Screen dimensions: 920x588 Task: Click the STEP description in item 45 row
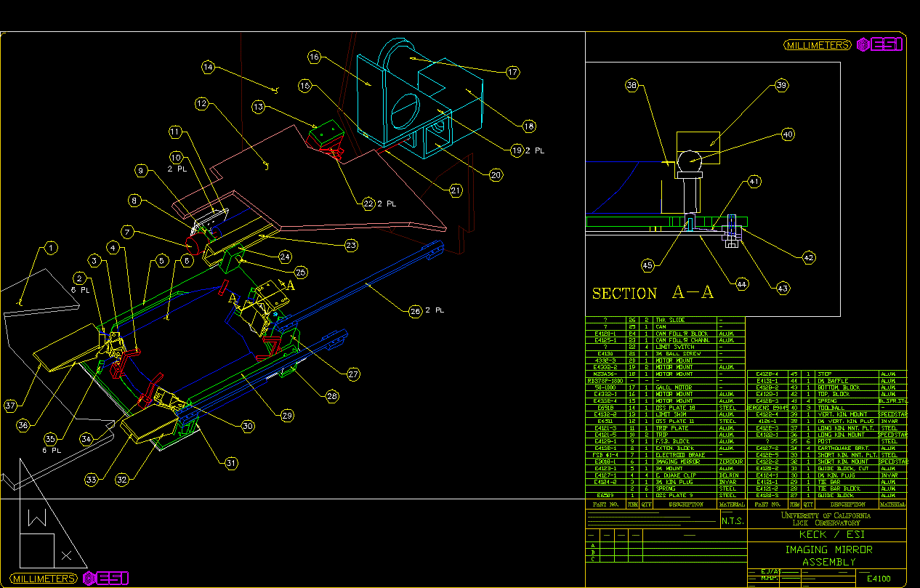point(825,374)
